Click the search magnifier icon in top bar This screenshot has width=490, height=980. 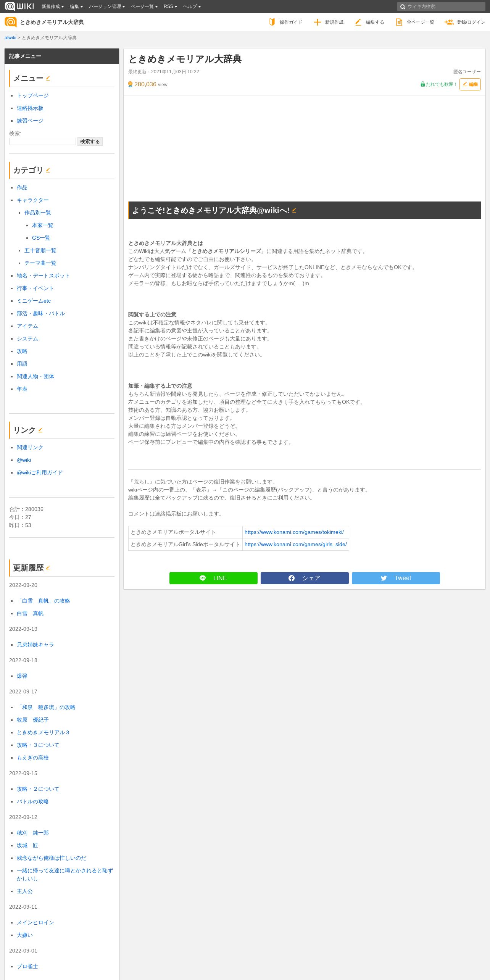coord(402,6)
